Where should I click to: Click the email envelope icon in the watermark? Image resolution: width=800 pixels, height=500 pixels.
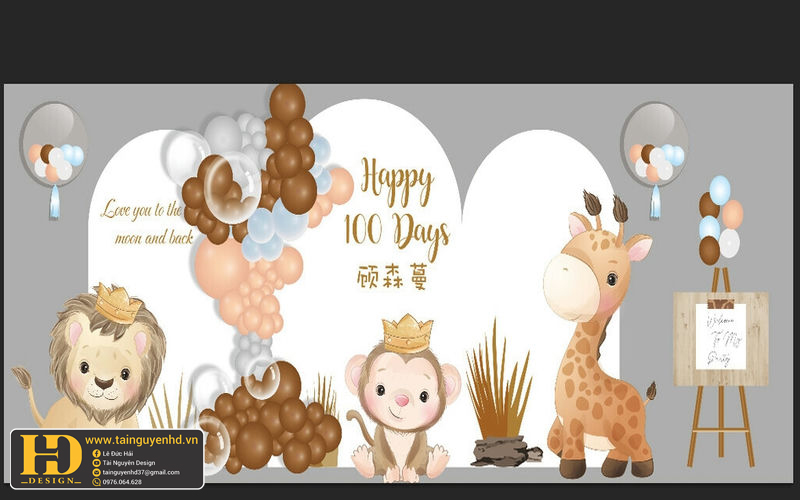[x=96, y=472]
